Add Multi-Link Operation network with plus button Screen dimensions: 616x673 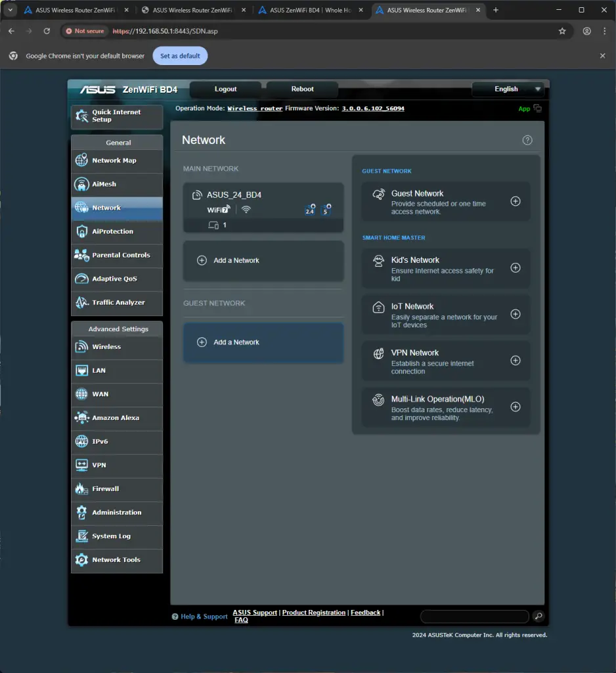pos(515,407)
